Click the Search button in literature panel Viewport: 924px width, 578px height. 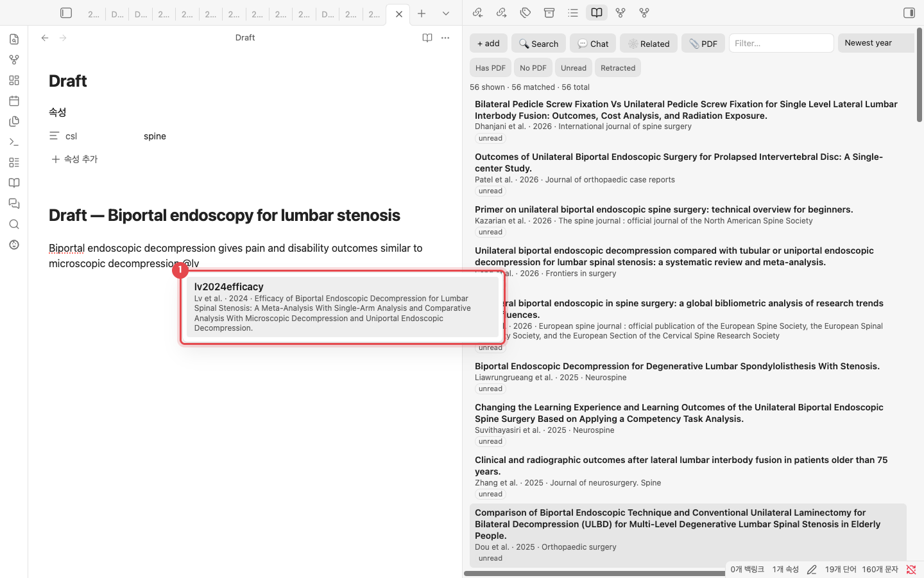point(538,43)
